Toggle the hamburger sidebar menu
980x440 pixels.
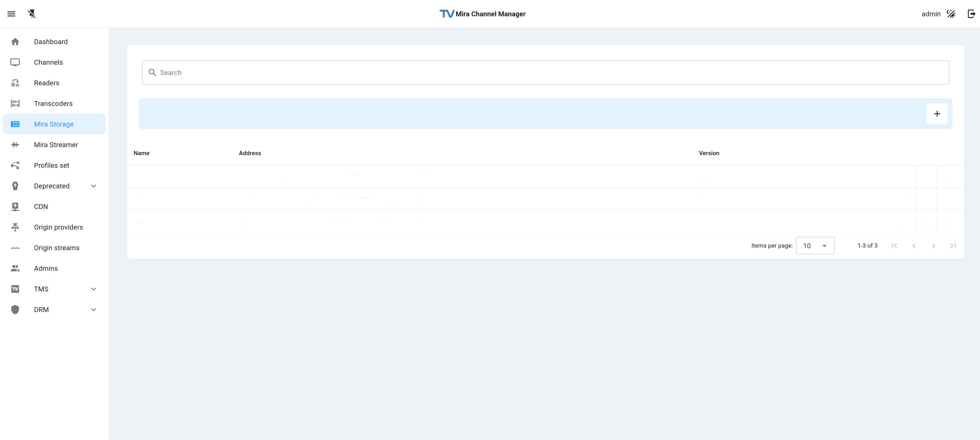coord(11,14)
